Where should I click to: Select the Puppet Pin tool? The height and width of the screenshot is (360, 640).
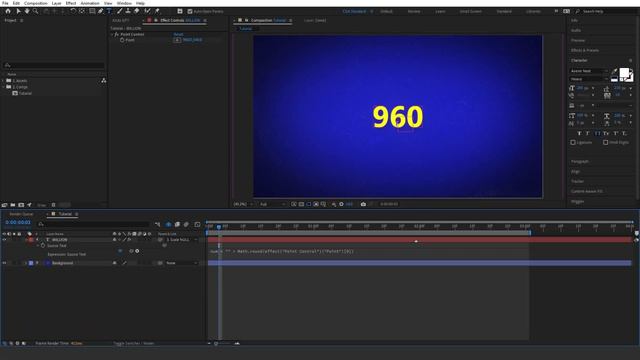pyautogui.click(x=157, y=11)
